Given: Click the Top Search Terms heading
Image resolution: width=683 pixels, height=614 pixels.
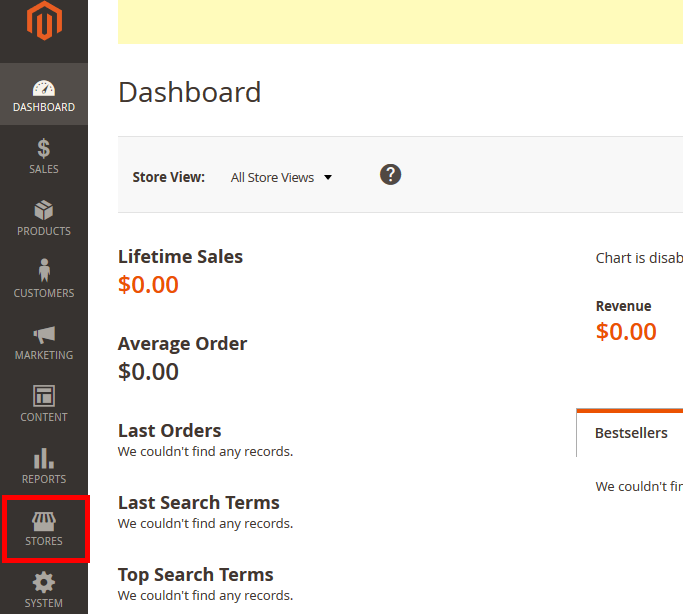Looking at the screenshot, I should click(x=196, y=575).
